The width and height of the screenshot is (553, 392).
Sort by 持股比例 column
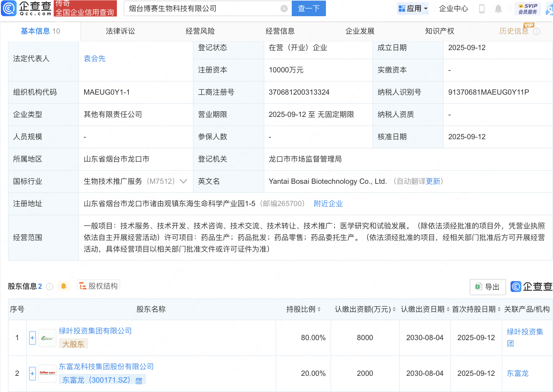(x=319, y=309)
